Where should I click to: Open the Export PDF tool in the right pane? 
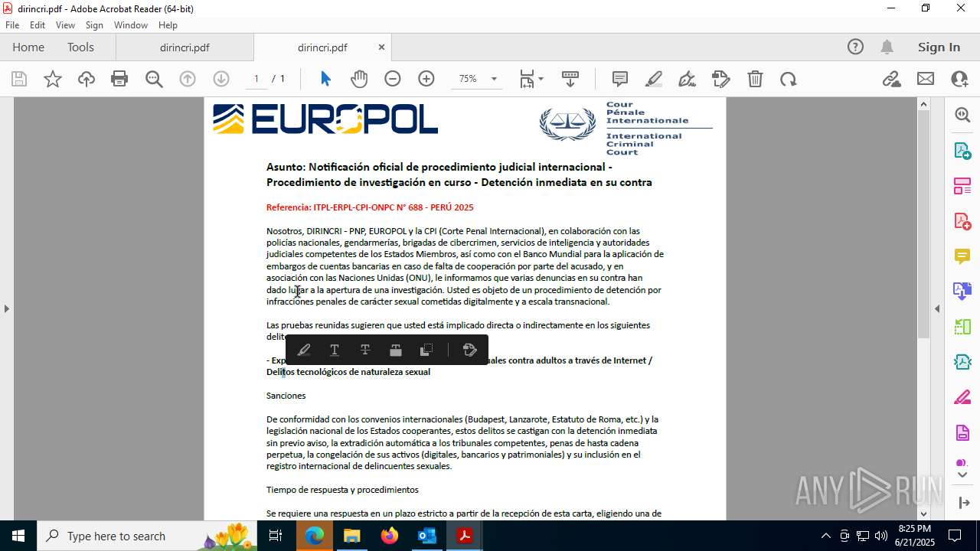click(x=962, y=151)
